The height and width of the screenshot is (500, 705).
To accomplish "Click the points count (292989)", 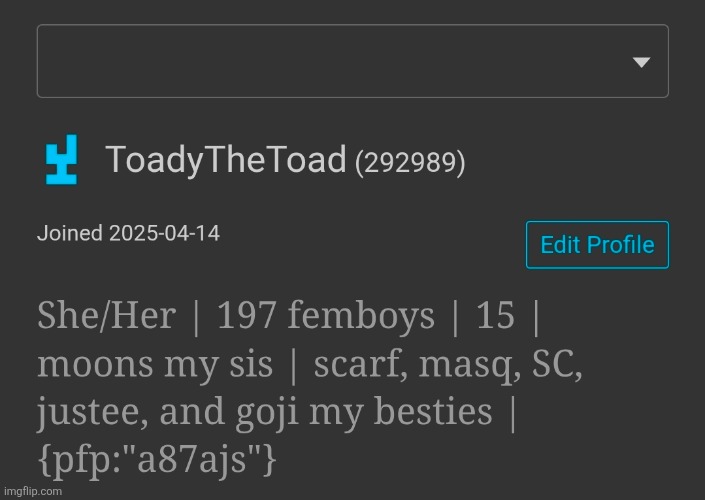I will (x=410, y=163).
